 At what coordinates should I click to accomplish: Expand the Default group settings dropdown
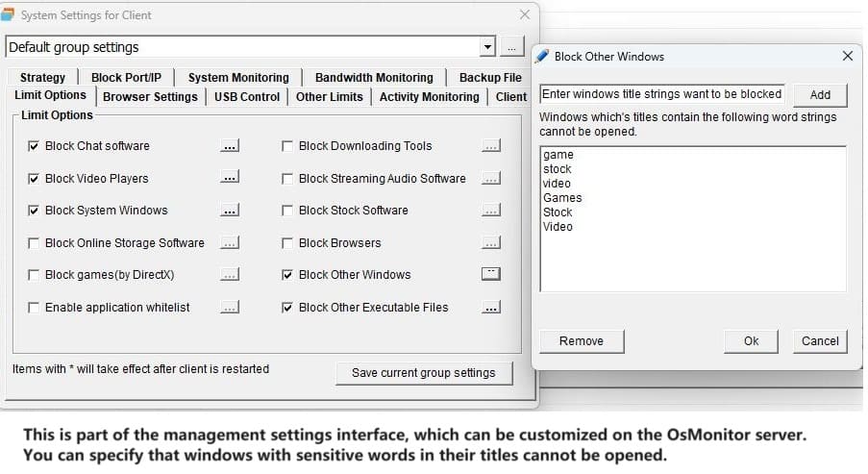point(487,47)
